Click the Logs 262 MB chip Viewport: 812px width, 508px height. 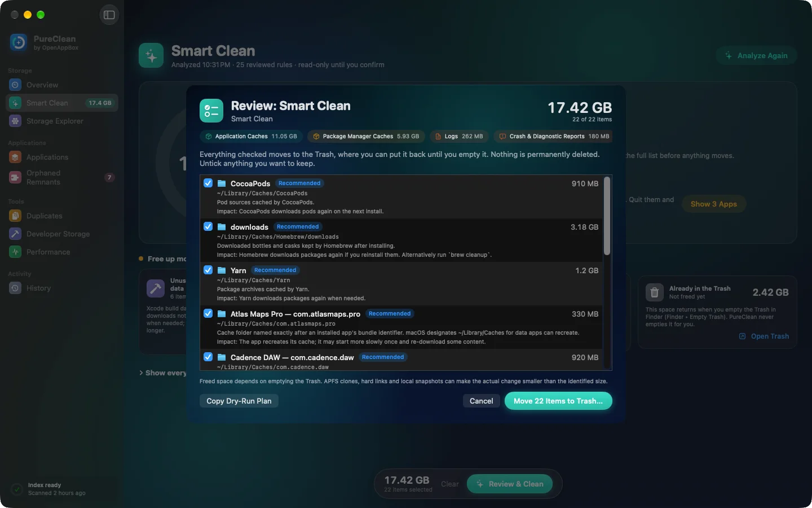(459, 136)
